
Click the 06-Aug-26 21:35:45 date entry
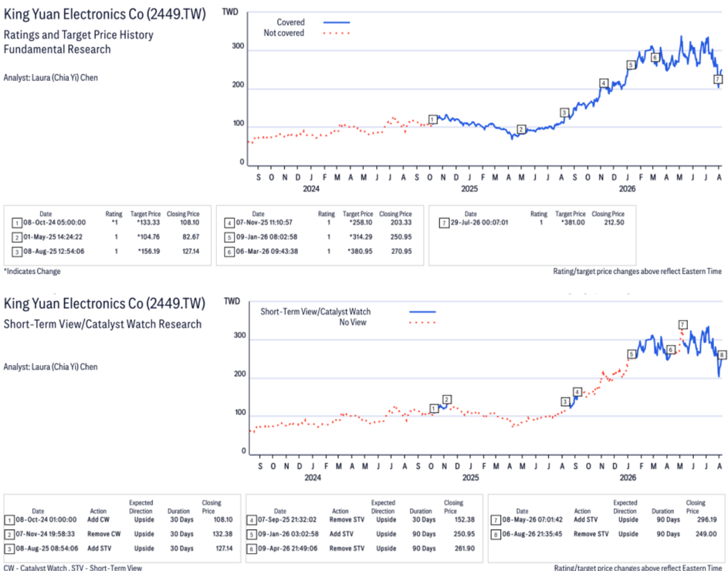pos(532,534)
